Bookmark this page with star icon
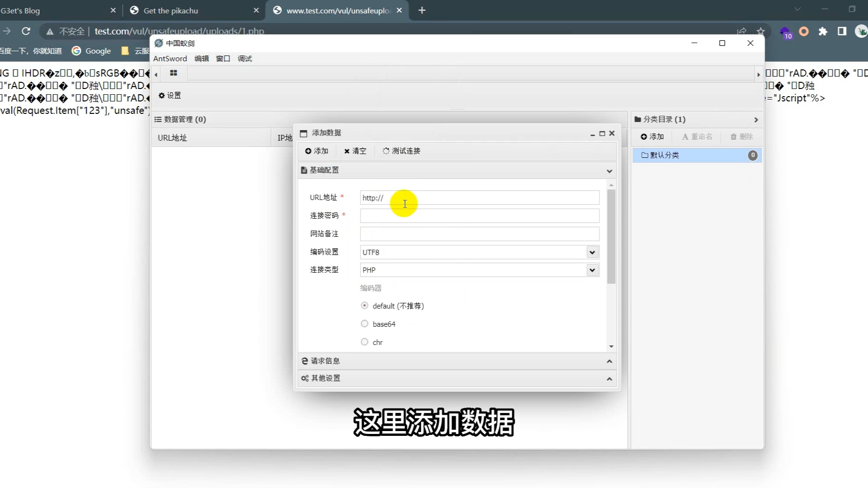 [x=761, y=31]
